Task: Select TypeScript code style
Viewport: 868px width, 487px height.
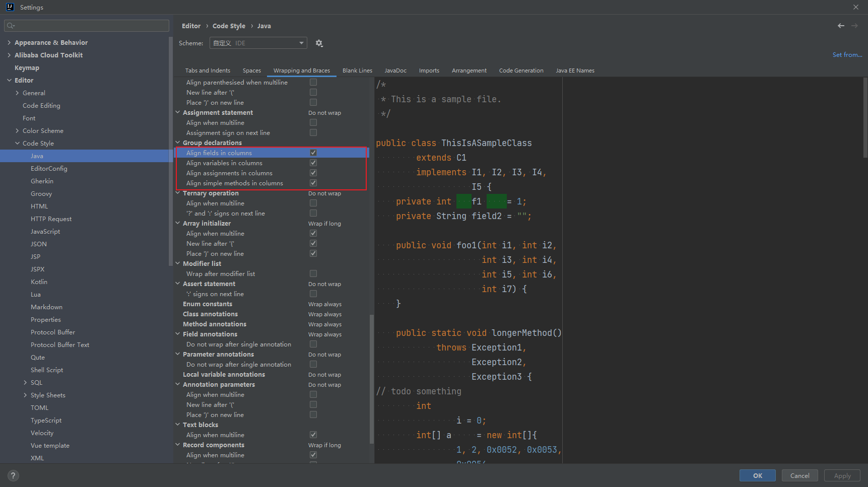Action: pyautogui.click(x=46, y=420)
